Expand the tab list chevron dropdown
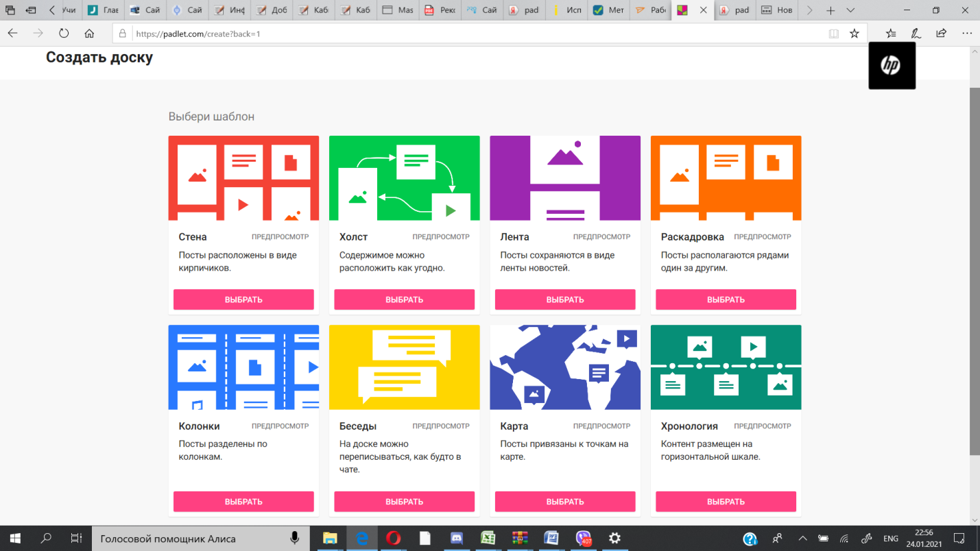Viewport: 980px width, 551px height. (850, 10)
